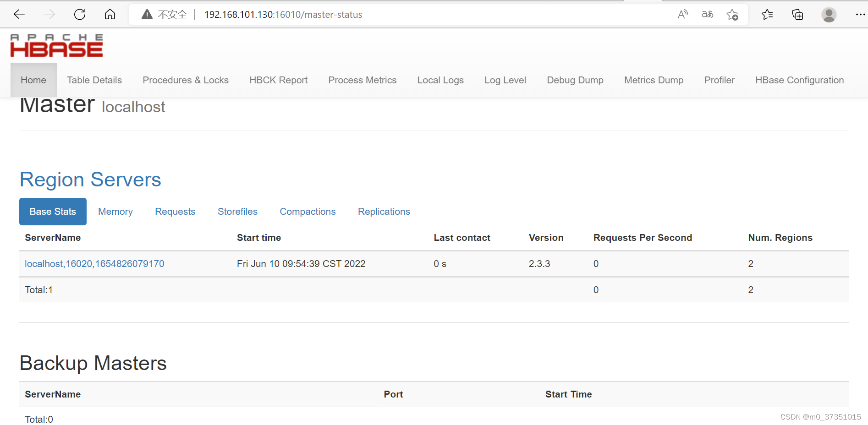Switch to the Table Details tab

pos(94,80)
